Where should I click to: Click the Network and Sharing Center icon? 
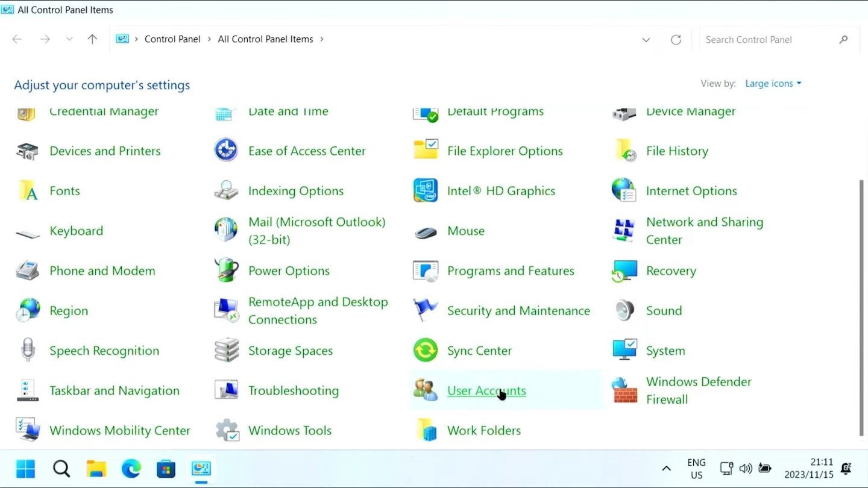coord(624,230)
